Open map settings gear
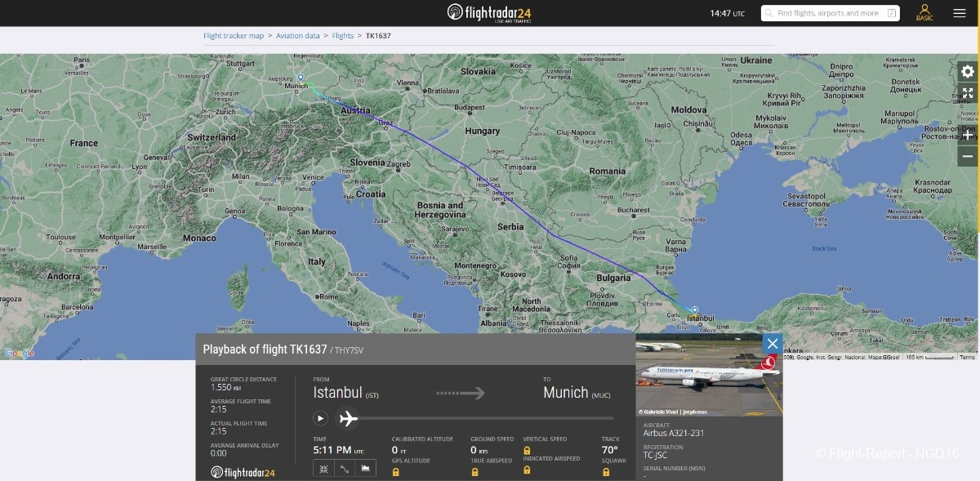The width and height of the screenshot is (980, 481). (x=968, y=71)
